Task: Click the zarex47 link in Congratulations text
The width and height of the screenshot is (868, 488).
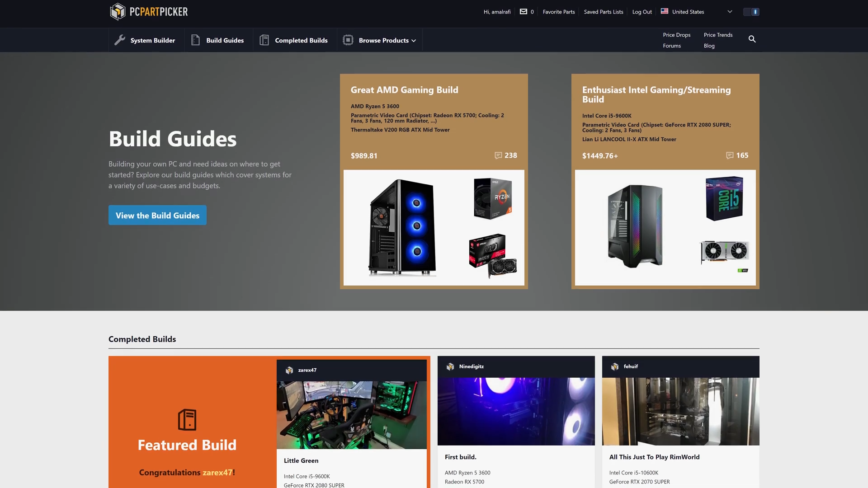Action: click(217, 473)
